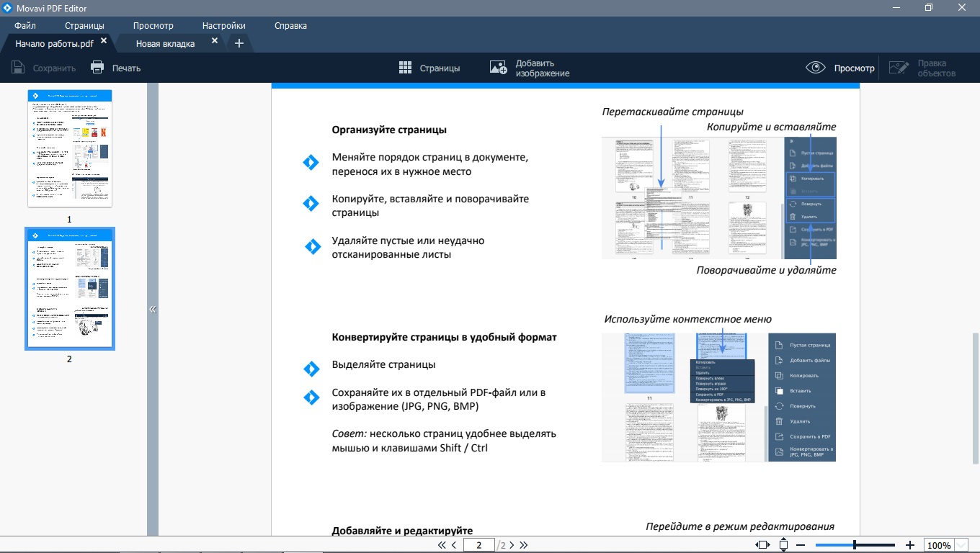Switch to the Новая вкладка tab
Image resolution: width=980 pixels, height=553 pixels.
(x=165, y=43)
